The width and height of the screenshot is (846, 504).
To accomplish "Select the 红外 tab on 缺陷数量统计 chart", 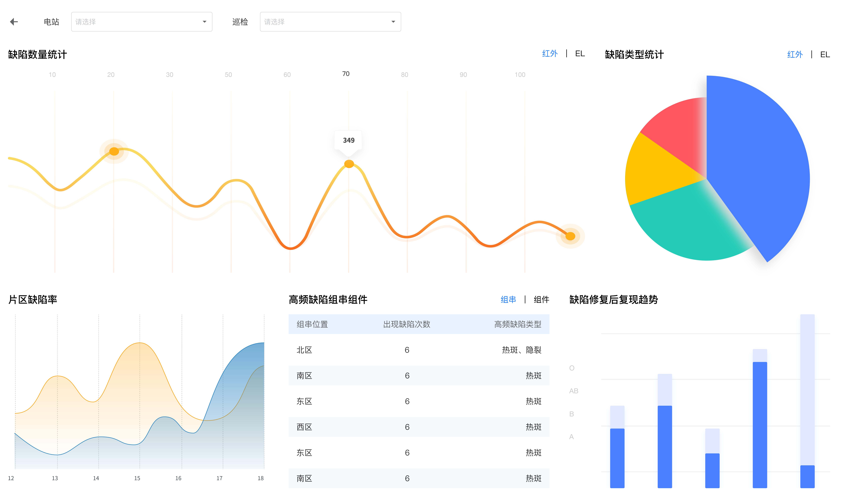I will click(x=550, y=53).
